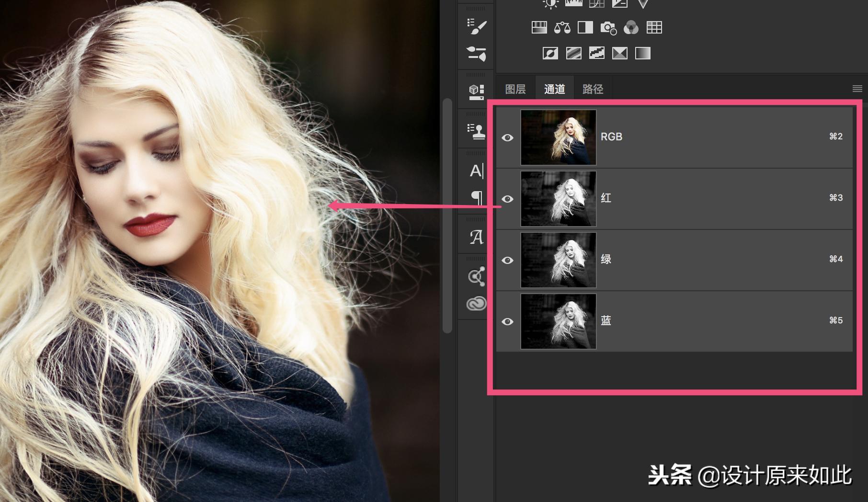Open the Brushes panel icon
Viewport: 868px width, 502px height.
[x=476, y=27]
